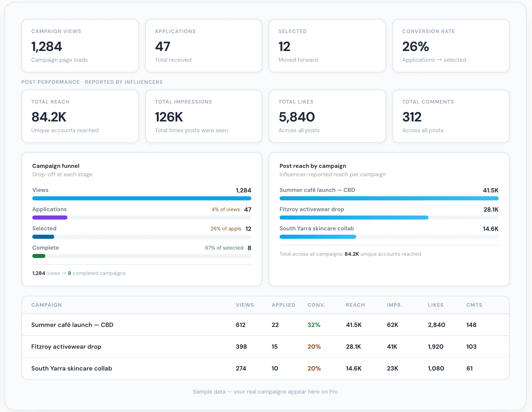
Task: Select the Applications stat card
Action: [204, 46]
